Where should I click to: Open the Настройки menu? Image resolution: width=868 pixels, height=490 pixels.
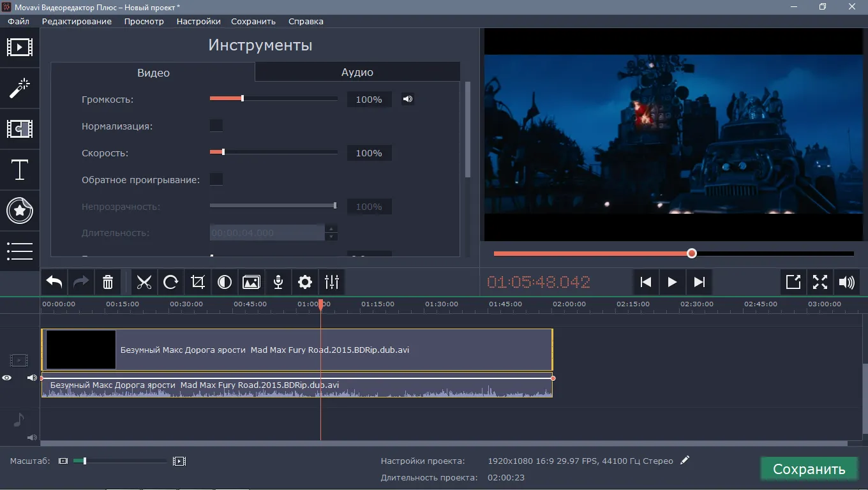coord(198,21)
